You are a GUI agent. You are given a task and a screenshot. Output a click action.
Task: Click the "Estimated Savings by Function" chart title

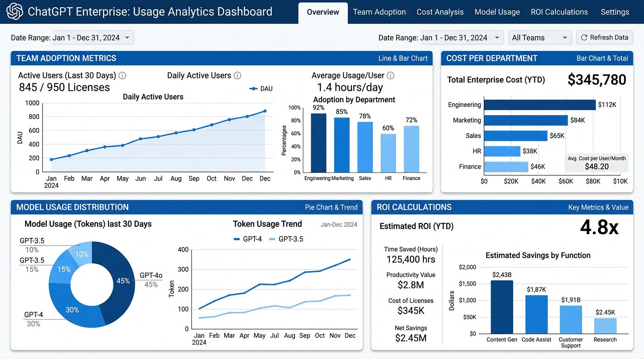pyautogui.click(x=538, y=256)
